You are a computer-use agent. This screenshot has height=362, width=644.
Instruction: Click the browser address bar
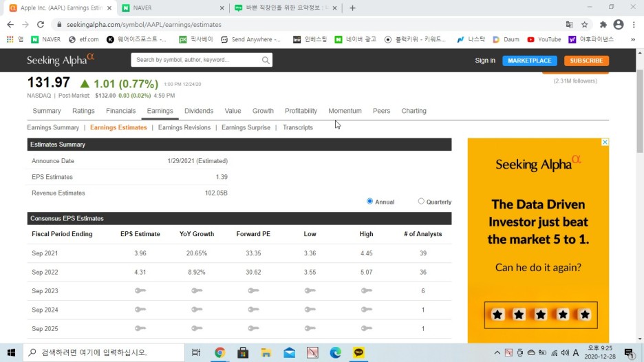point(308,25)
